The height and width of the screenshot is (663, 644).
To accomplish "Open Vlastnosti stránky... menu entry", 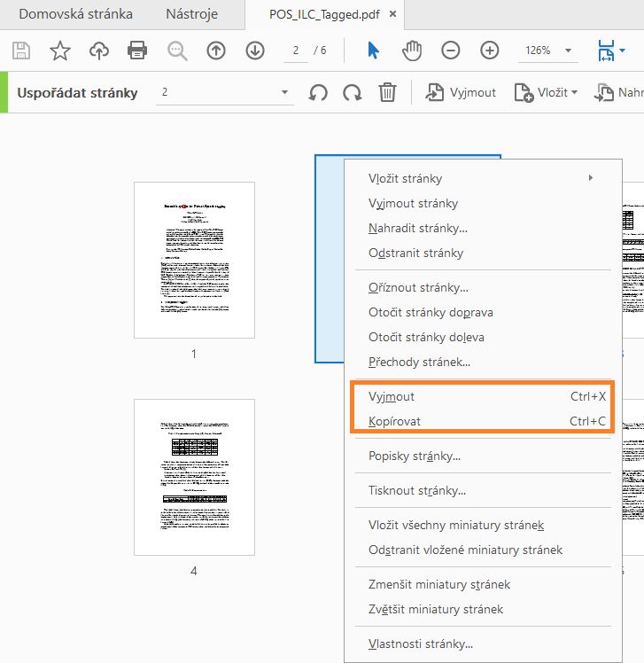I will coord(483,644).
